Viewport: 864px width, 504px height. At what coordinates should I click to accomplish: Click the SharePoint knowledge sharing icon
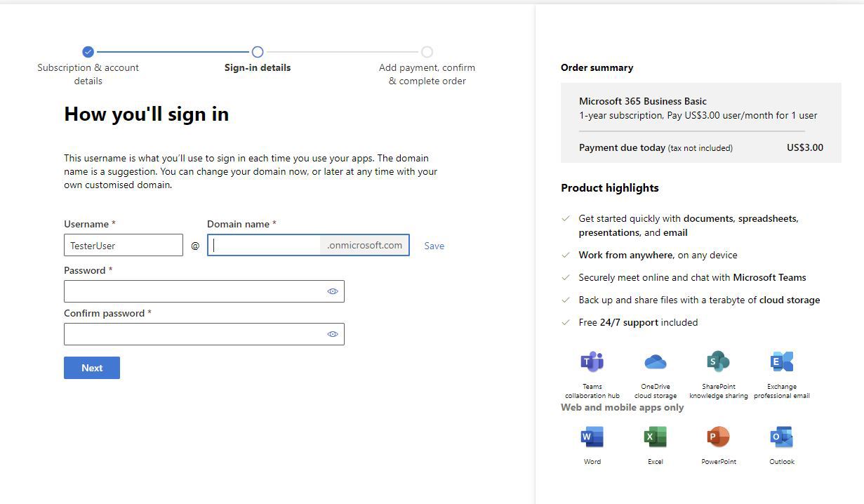[718, 362]
